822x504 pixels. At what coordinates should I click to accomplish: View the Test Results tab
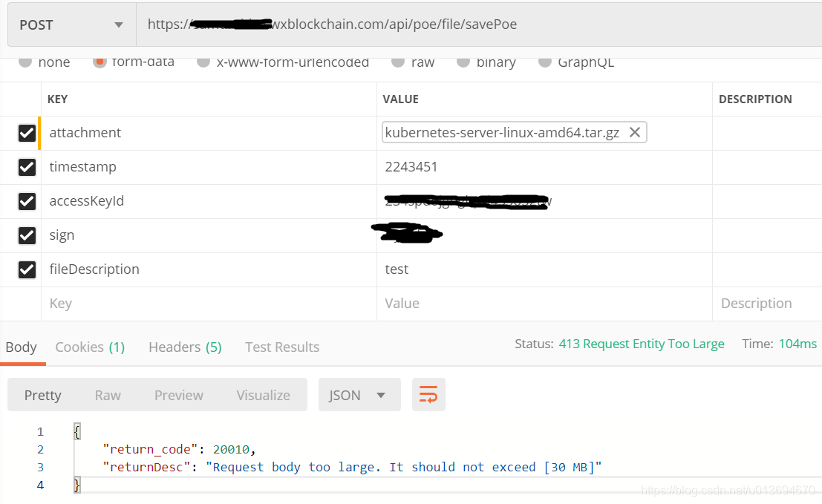coord(282,347)
